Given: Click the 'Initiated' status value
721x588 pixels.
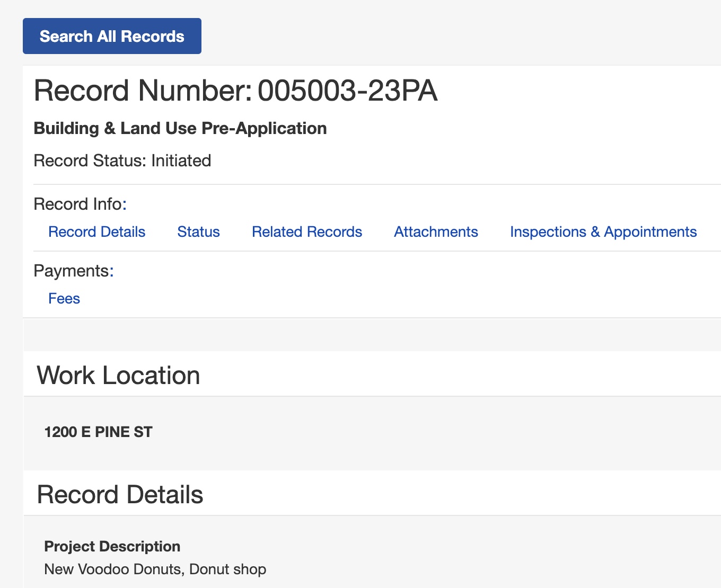Looking at the screenshot, I should pyautogui.click(x=181, y=161).
